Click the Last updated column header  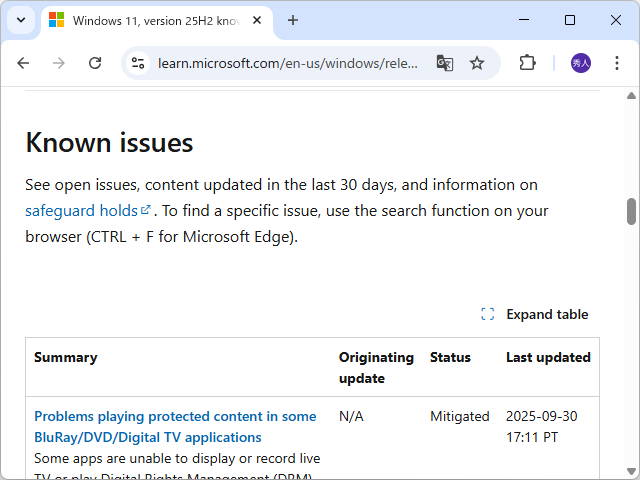[x=548, y=358]
